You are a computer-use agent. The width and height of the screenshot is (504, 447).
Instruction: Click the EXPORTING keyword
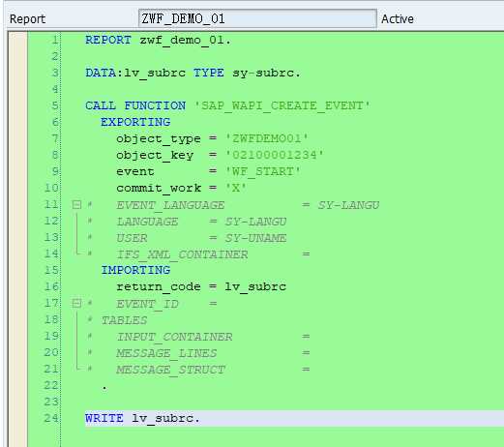coord(135,122)
